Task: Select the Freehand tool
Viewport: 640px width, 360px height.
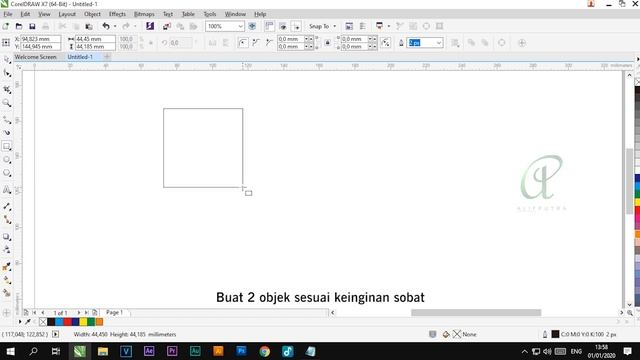Action: 7,120
